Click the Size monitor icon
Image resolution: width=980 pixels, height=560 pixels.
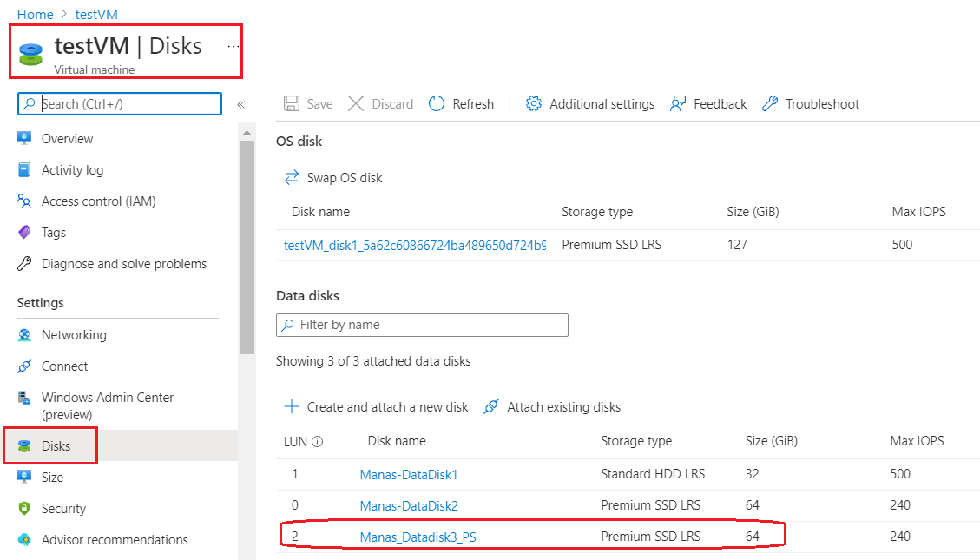click(24, 477)
